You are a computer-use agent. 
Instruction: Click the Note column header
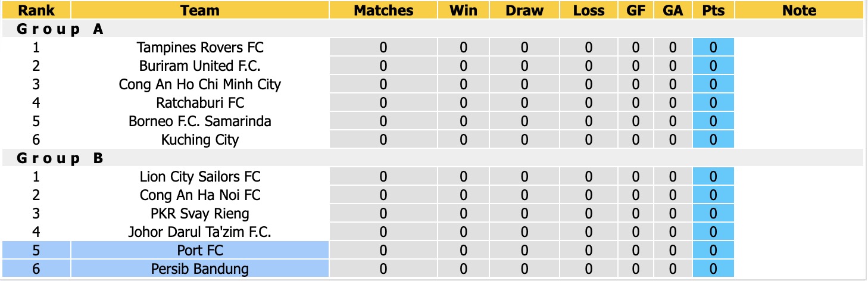click(799, 10)
